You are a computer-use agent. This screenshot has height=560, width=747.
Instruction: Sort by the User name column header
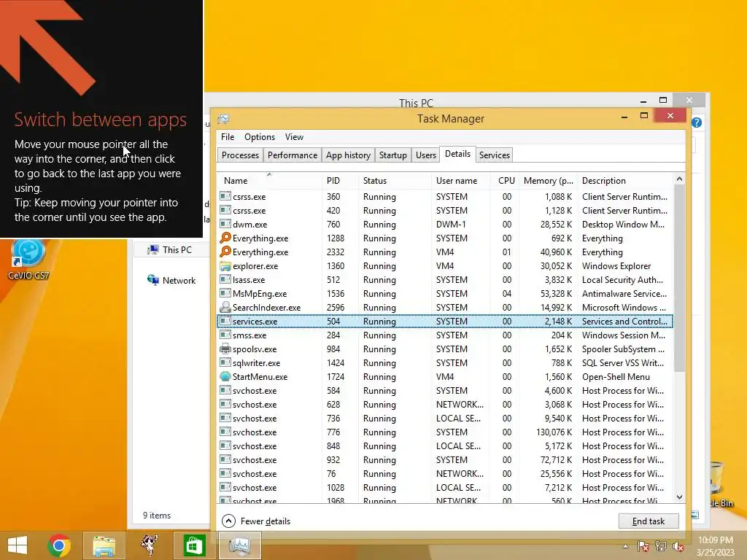click(x=461, y=181)
